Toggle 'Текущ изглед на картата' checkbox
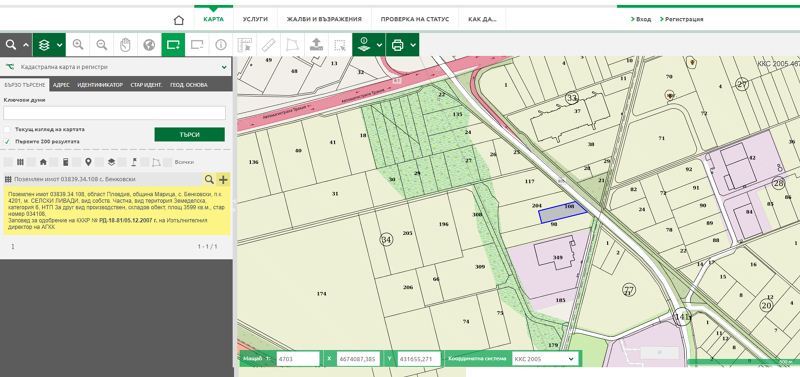The height and width of the screenshot is (377, 800). [7, 130]
